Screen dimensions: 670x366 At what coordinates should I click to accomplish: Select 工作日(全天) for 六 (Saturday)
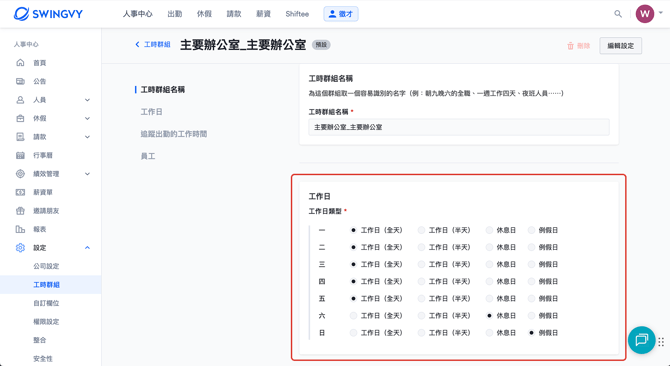[353, 316]
